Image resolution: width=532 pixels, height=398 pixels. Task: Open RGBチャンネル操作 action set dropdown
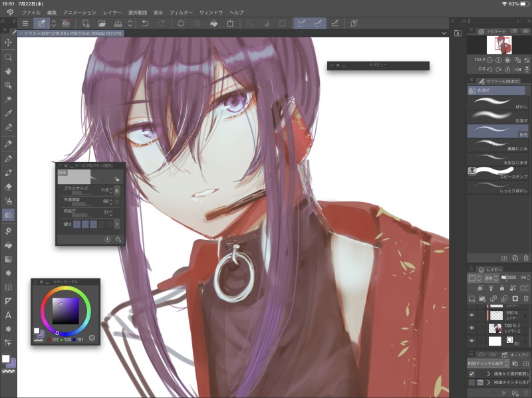pos(489,363)
